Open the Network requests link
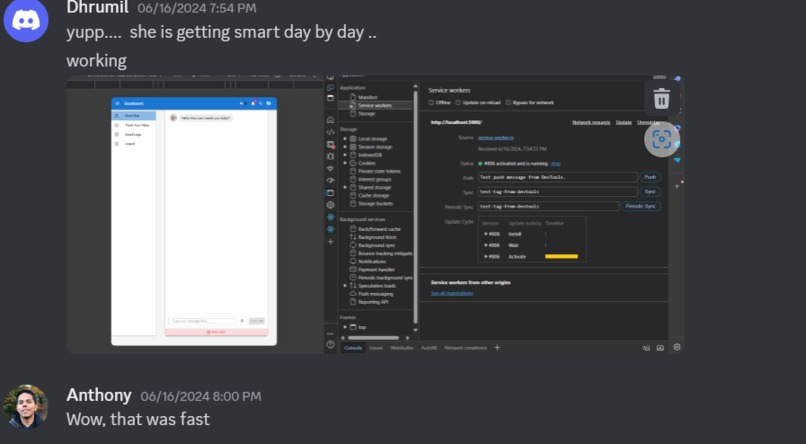Screen dimensions: 806x444 591,122
